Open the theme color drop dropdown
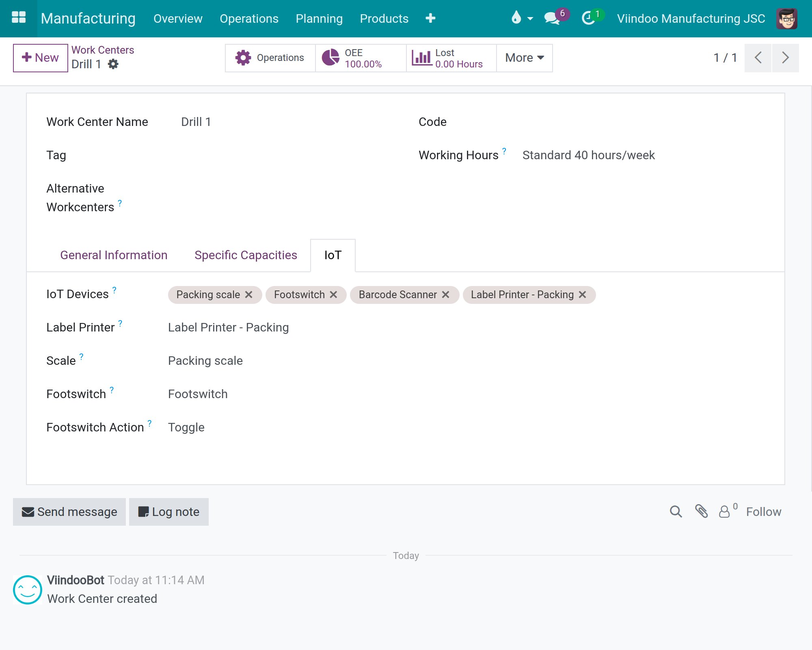The image size is (812, 650). (522, 18)
